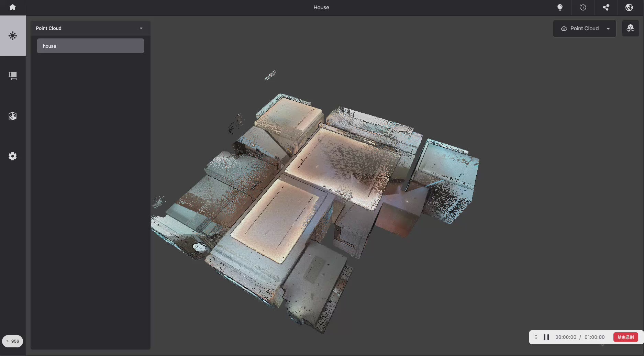
Task: Click the House project title
Action: pyautogui.click(x=321, y=7)
